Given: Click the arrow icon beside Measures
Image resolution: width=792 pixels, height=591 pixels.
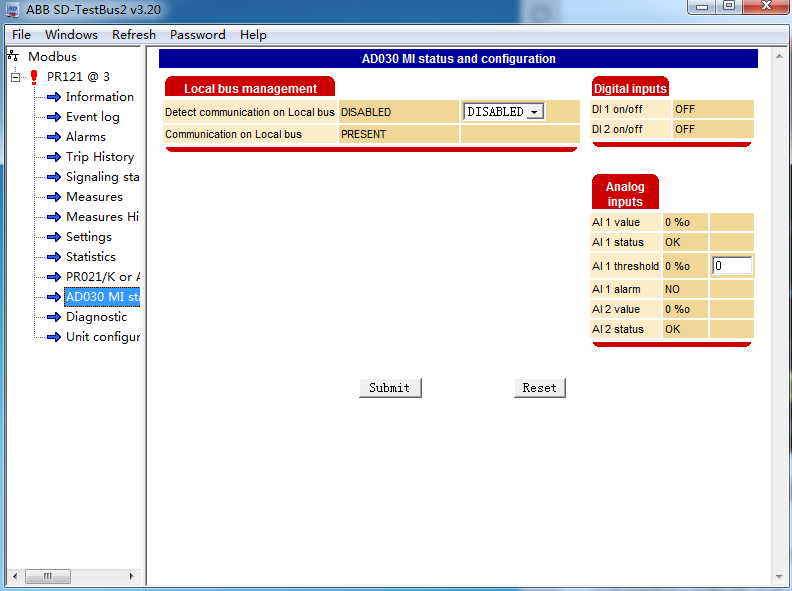Looking at the screenshot, I should click(x=54, y=197).
